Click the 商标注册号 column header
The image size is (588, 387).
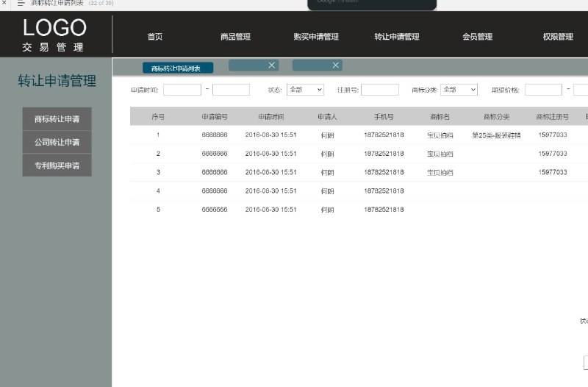[553, 117]
